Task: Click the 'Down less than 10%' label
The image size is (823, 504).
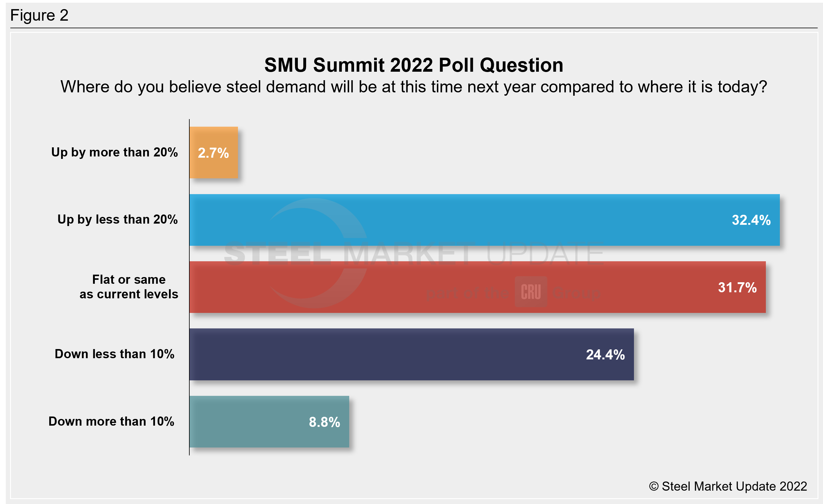Action: coord(114,354)
